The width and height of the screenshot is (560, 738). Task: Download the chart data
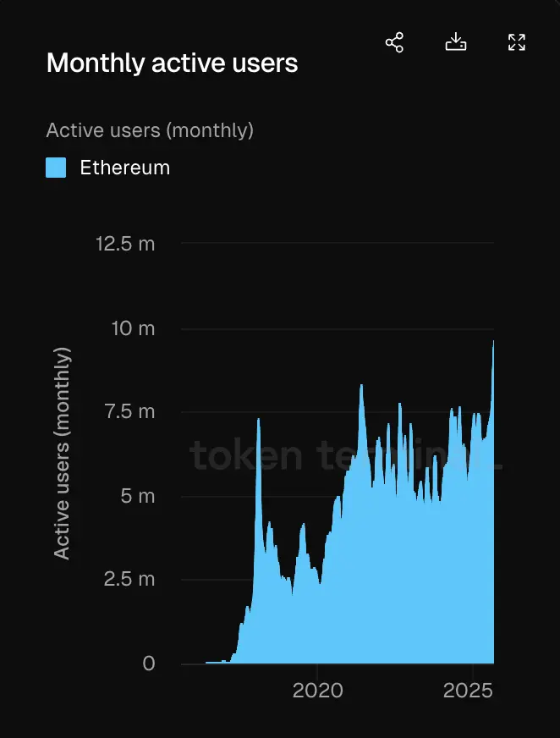click(x=456, y=41)
